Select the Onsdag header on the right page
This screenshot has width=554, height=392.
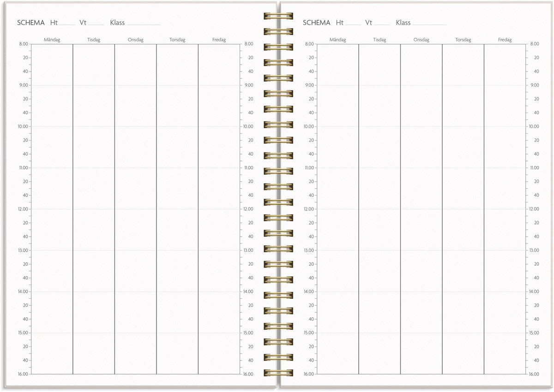(x=422, y=40)
